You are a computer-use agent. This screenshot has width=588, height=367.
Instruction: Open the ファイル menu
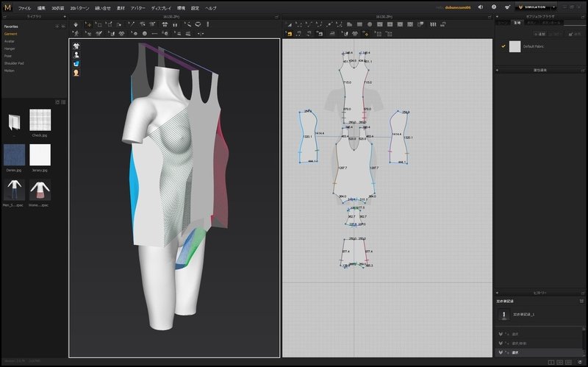coord(24,7)
